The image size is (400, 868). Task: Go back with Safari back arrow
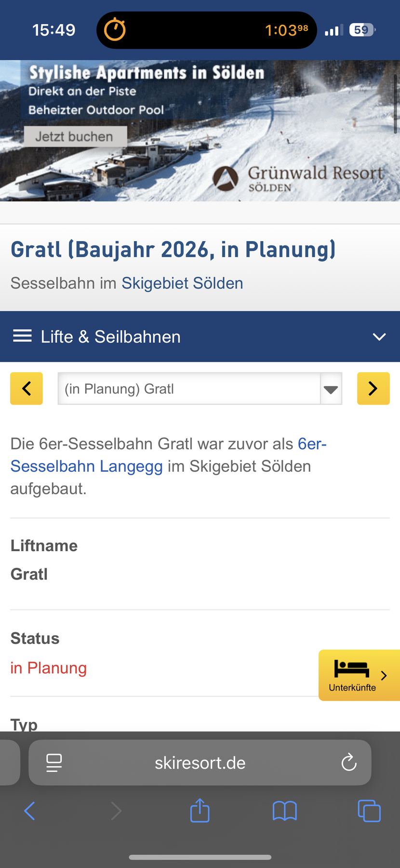(x=29, y=811)
